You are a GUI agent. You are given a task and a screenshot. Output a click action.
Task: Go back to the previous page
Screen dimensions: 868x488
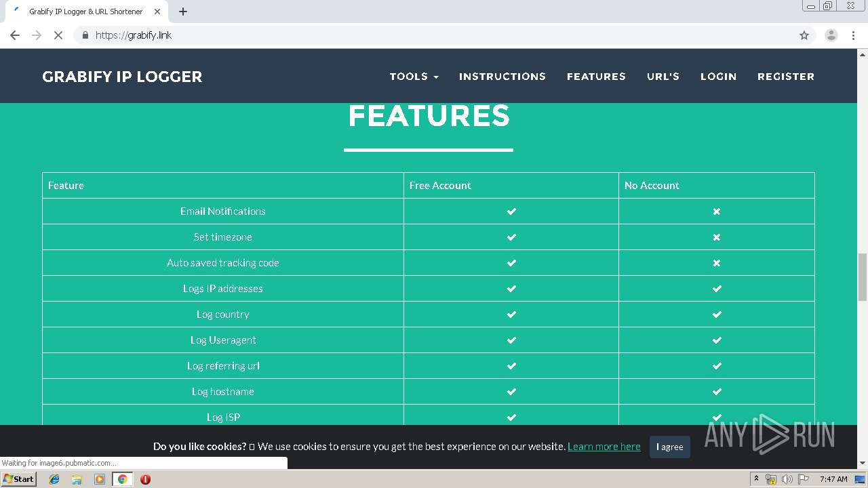[x=15, y=35]
